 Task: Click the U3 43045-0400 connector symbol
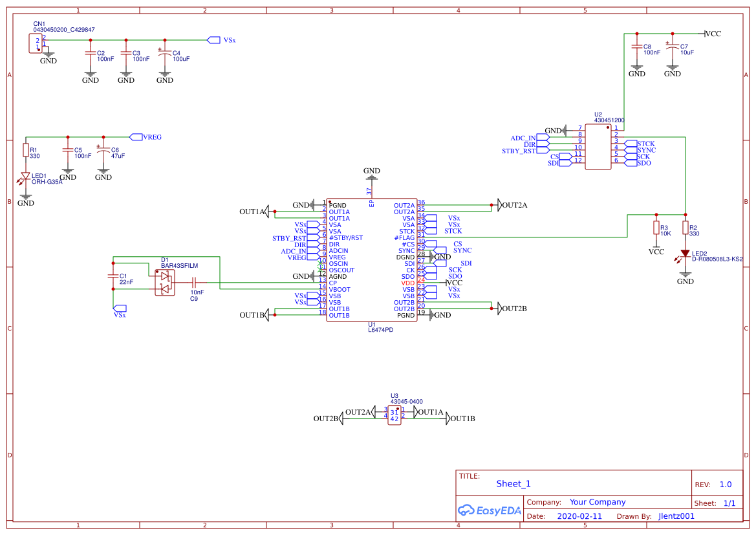[395, 414]
